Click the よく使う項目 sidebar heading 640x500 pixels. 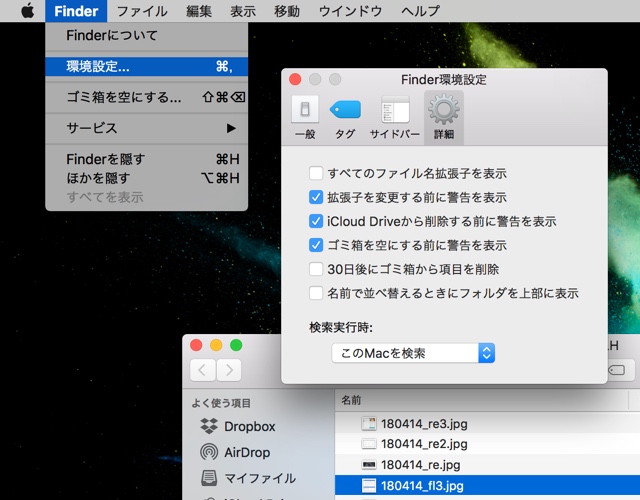click(221, 403)
